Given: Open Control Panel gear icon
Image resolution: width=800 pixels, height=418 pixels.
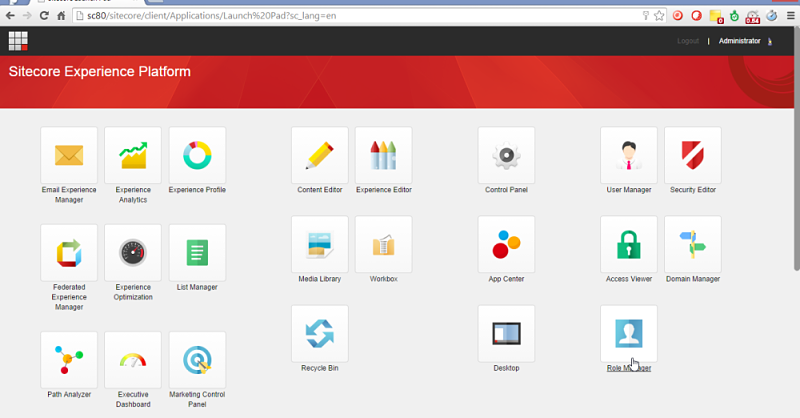Looking at the screenshot, I should point(506,156).
